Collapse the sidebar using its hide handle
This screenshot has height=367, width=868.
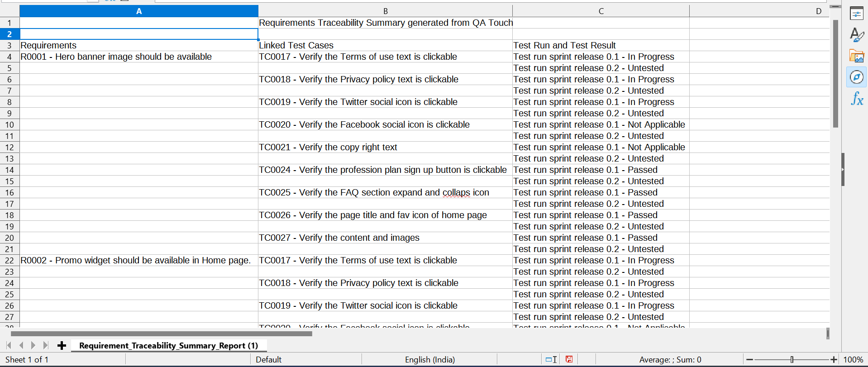843,170
